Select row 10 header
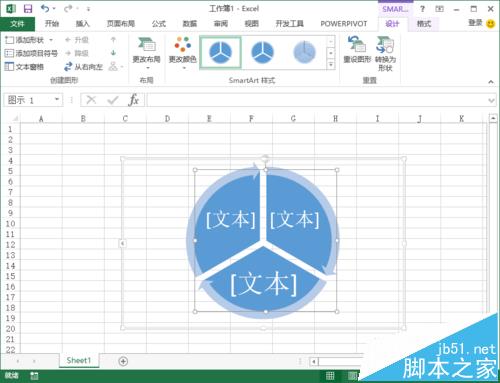The image size is (500, 383). [x=10, y=224]
